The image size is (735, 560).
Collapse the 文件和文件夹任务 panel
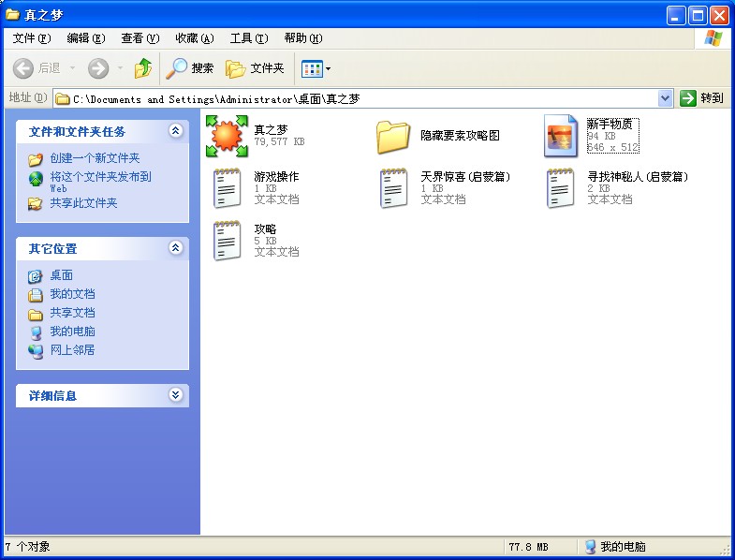[x=175, y=131]
